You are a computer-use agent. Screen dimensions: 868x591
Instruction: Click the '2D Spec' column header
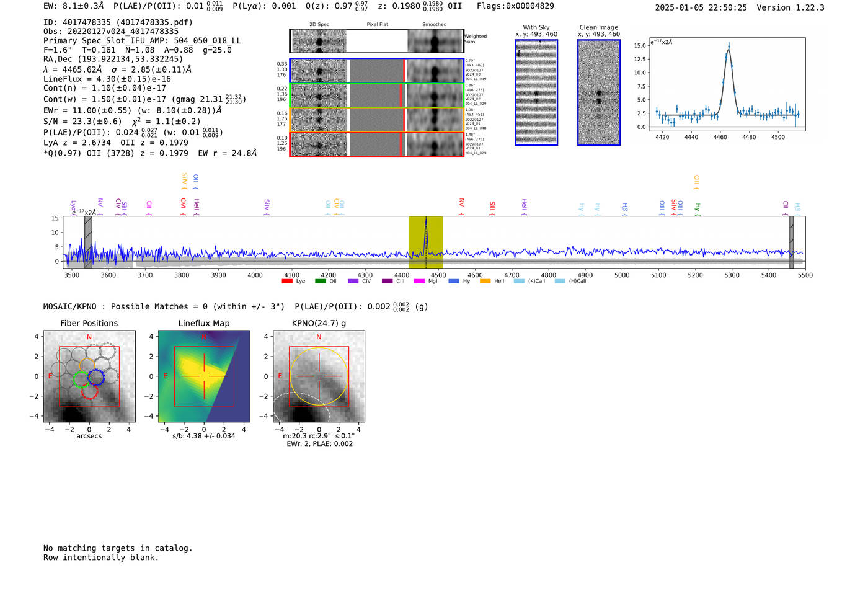pyautogui.click(x=319, y=25)
